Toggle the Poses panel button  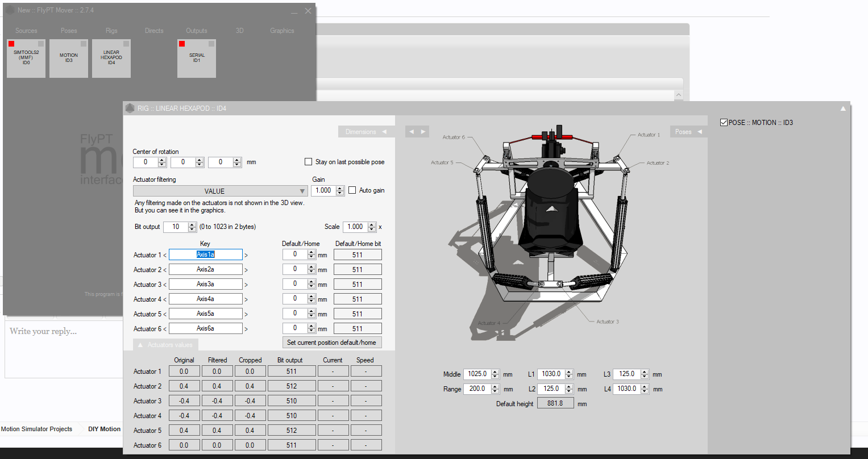click(x=688, y=132)
